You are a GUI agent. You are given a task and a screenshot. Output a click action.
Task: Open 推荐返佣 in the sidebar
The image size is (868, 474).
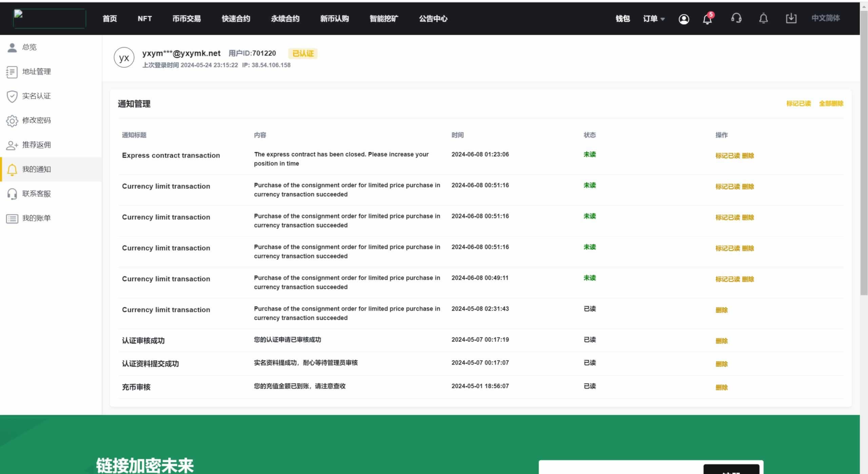point(36,145)
